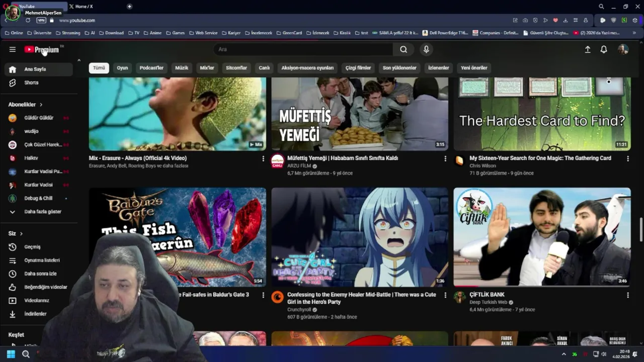Reload the page in browser toolbar
The width and height of the screenshot is (644, 362).
pyautogui.click(x=28, y=20)
